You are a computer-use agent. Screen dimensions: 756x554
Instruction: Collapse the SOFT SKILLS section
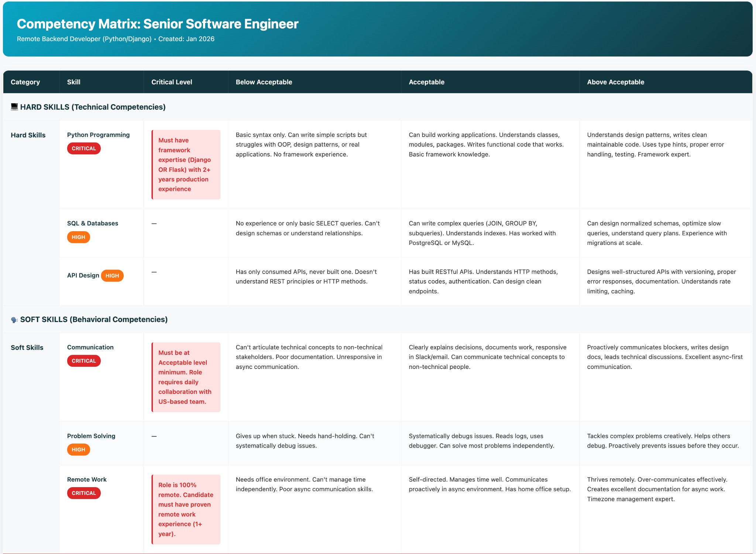tap(94, 319)
